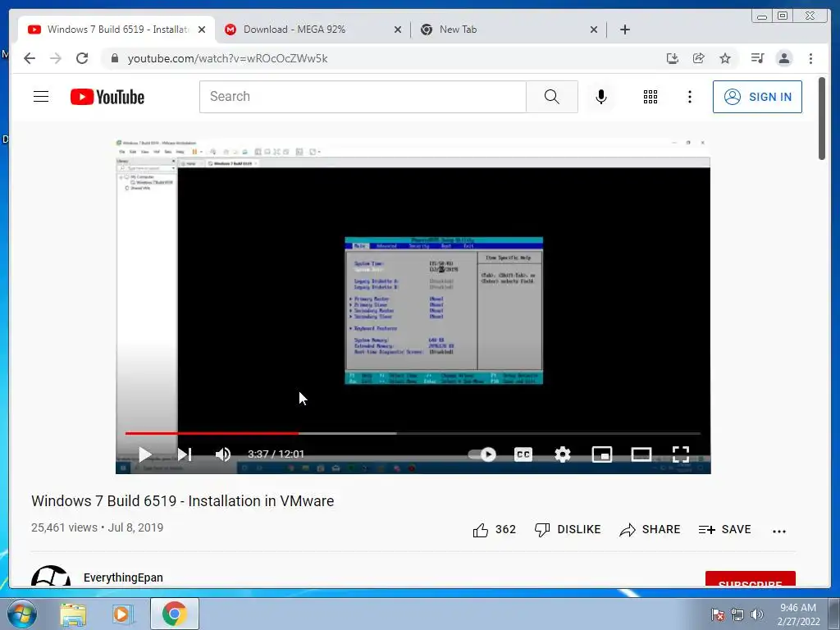Viewport: 840px width, 630px height.
Task: Open Action Center flag icon
Action: [717, 614]
